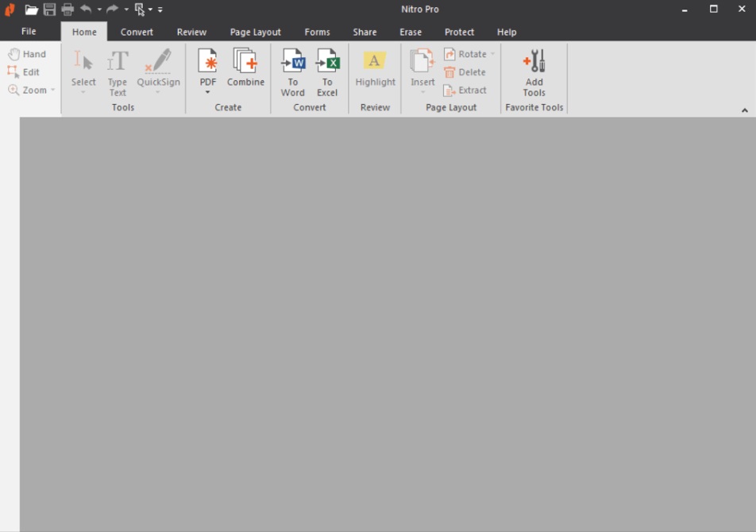Open the File menu
This screenshot has height=532, width=756.
pyautogui.click(x=29, y=32)
